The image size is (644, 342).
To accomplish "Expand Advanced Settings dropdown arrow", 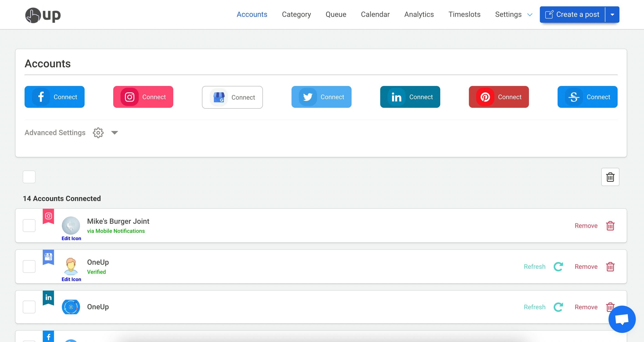I will click(x=115, y=133).
